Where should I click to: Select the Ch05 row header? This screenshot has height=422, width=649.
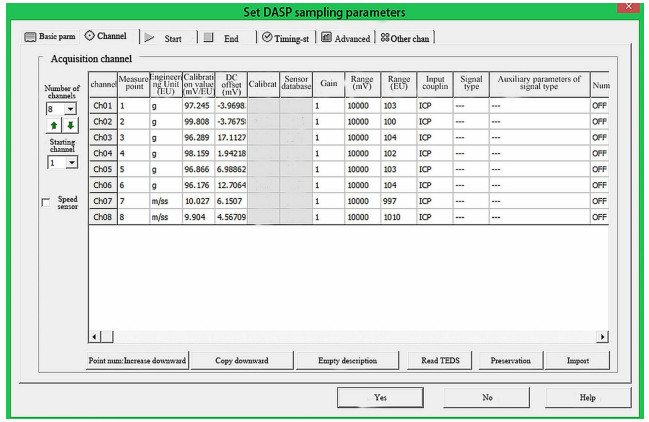pos(103,169)
